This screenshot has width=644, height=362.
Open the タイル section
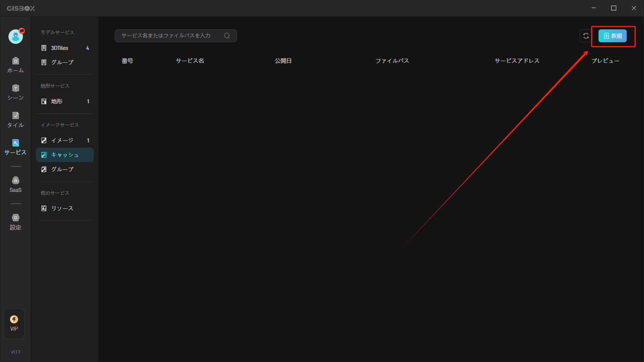pos(16,119)
